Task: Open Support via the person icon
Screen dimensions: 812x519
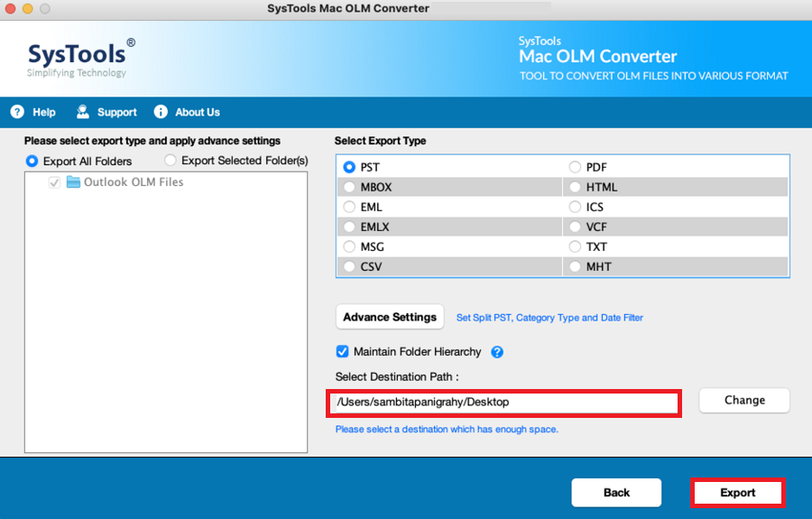Action: [x=83, y=112]
